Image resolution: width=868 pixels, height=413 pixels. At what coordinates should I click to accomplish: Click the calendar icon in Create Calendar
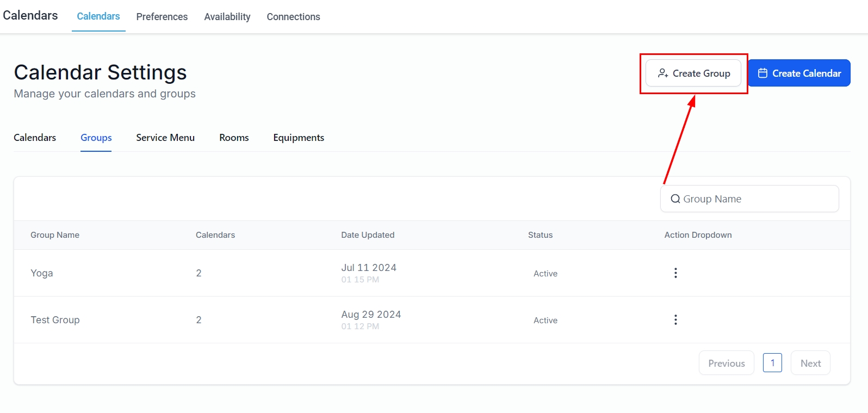(x=762, y=73)
